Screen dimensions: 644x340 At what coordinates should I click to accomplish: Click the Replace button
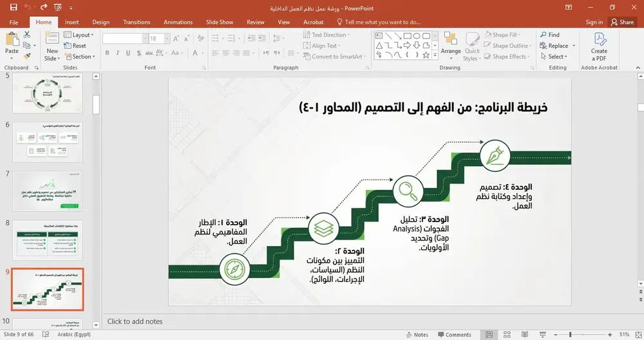click(557, 46)
